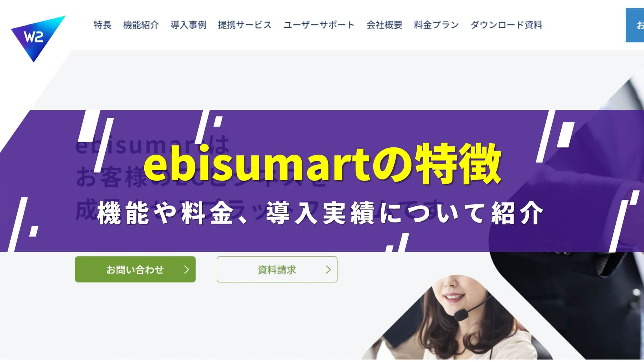This screenshot has width=644, height=362.
Task: Open the 機能紹介 menu item
Action: [x=141, y=25]
